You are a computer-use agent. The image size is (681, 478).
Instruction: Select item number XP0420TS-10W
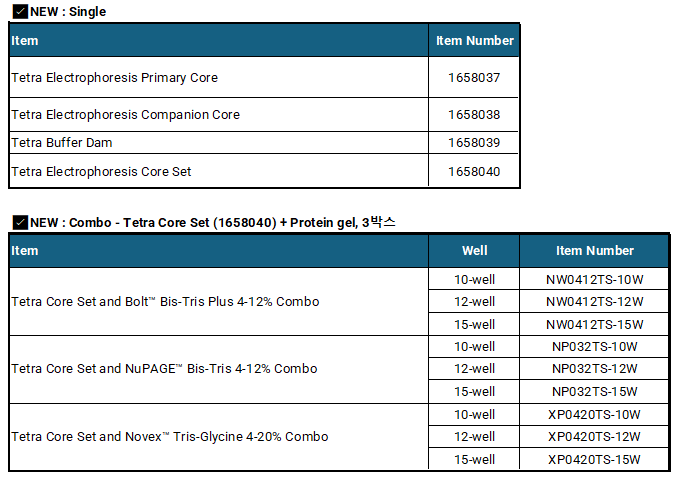[x=594, y=415]
